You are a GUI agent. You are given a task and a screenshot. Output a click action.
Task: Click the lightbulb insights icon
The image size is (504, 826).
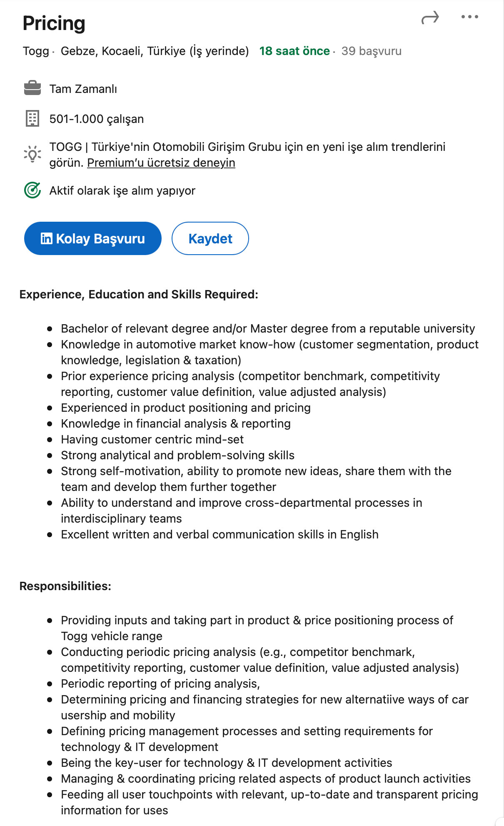coord(32,154)
